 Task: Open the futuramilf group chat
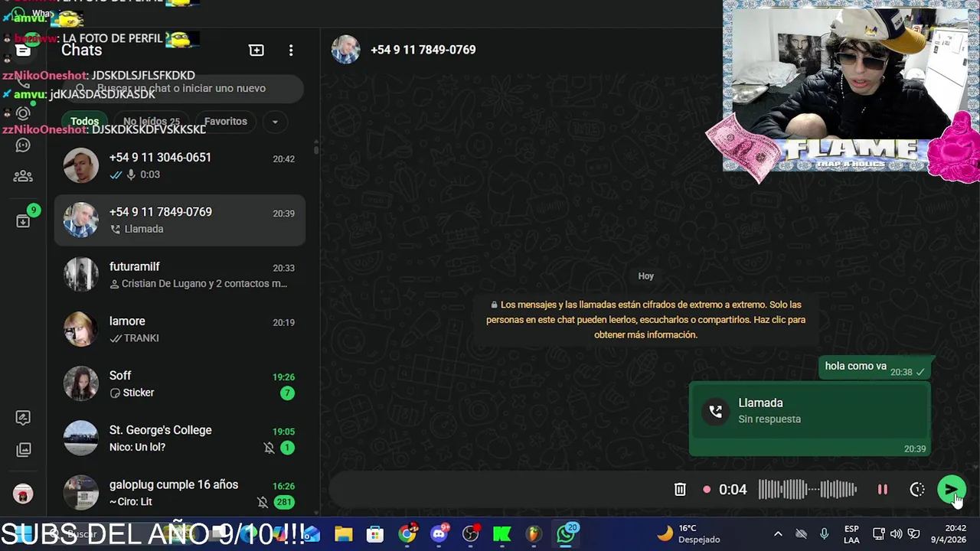click(x=180, y=275)
